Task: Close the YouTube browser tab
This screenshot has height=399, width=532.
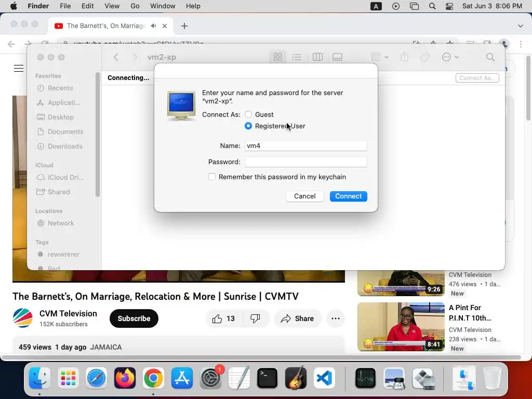Action: (165, 26)
